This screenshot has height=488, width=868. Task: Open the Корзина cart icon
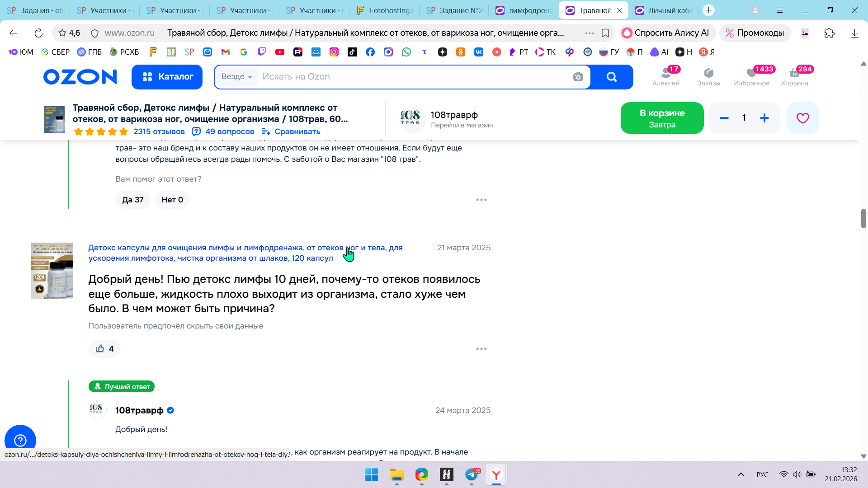[794, 76]
